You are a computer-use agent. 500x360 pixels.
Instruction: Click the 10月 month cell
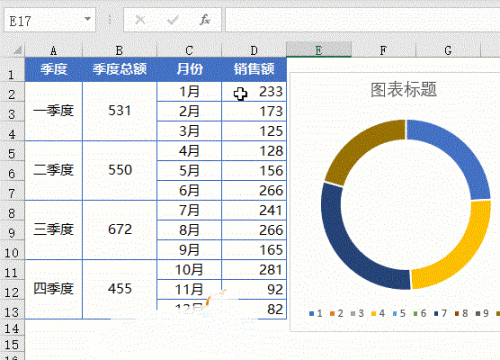pyautogui.click(x=189, y=269)
